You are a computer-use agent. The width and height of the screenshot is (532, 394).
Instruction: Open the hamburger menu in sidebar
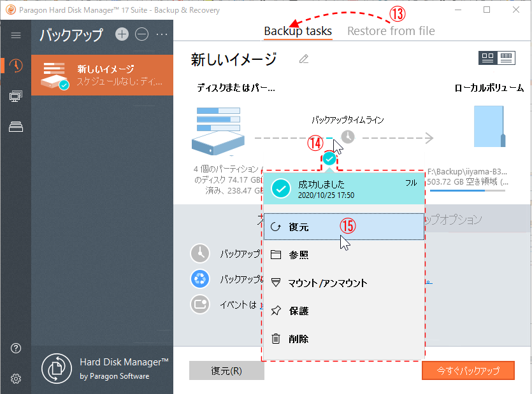(x=16, y=35)
